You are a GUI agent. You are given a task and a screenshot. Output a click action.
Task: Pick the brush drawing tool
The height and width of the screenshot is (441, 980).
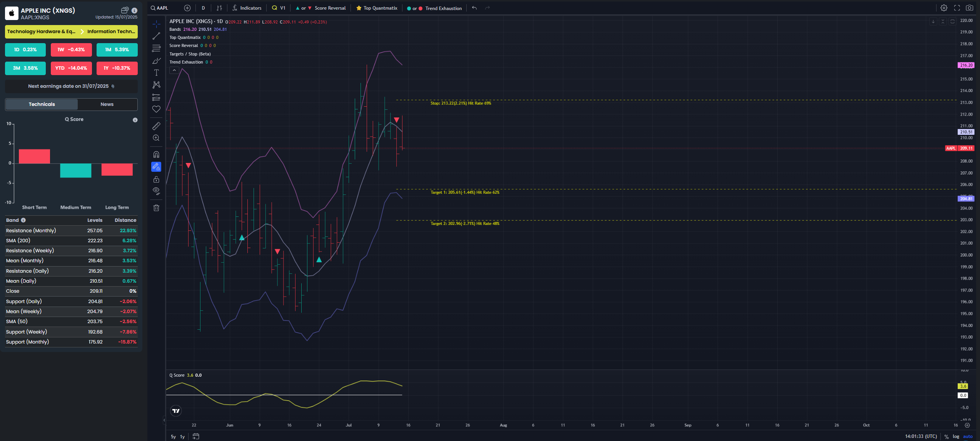click(x=156, y=61)
